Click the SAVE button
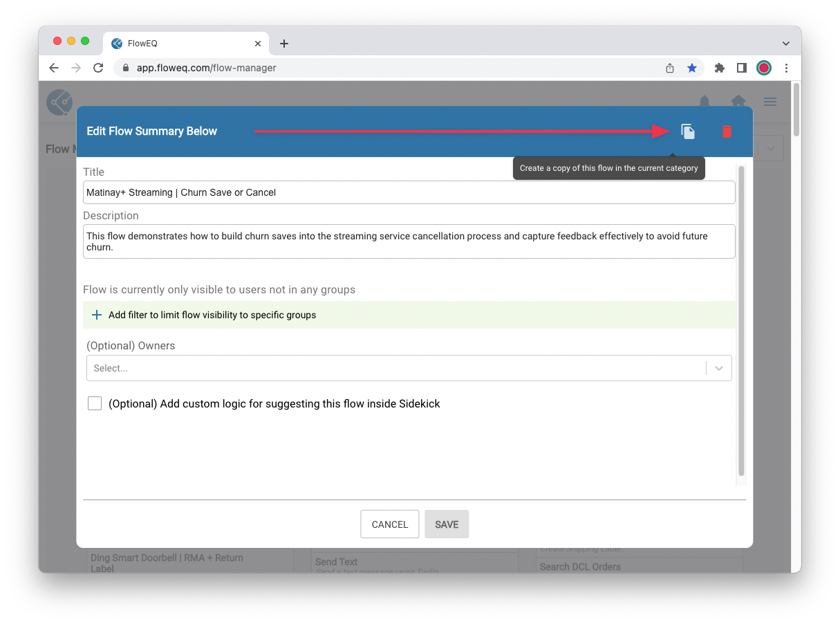840x624 pixels. pos(447,524)
